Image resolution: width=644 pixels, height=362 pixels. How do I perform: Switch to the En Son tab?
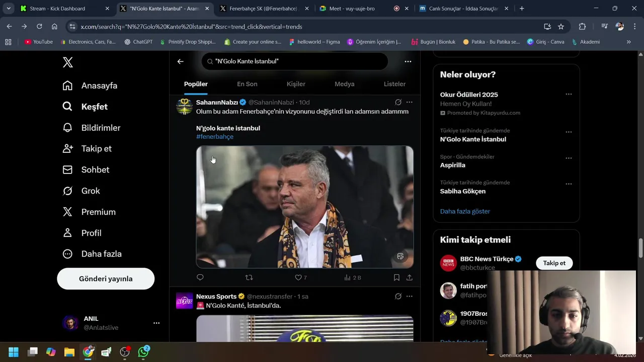247,84
